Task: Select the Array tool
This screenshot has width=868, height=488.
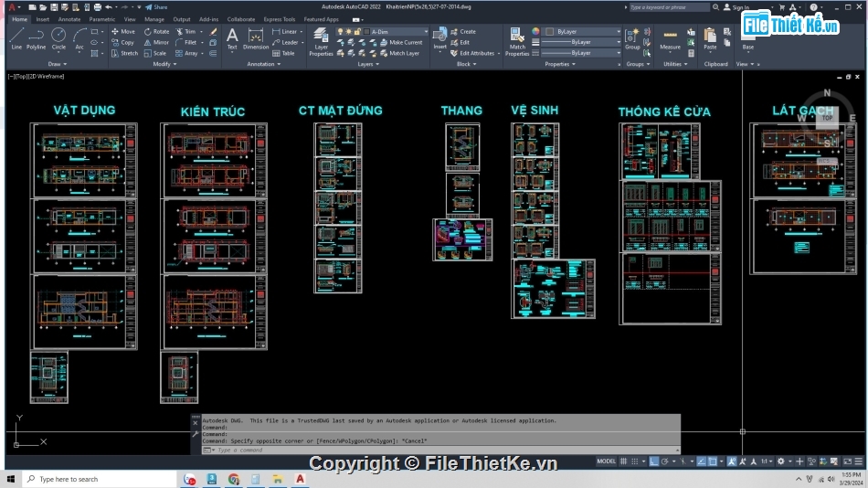Action: 186,53
